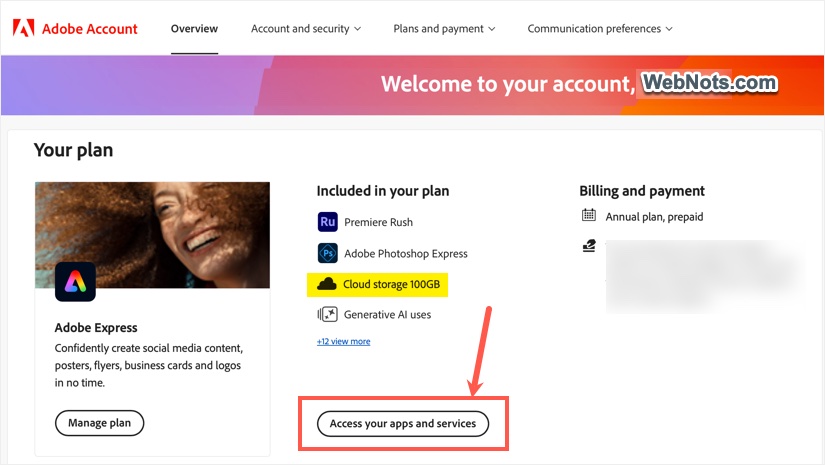Expand Account and security menu
The height and width of the screenshot is (465, 825).
point(306,29)
